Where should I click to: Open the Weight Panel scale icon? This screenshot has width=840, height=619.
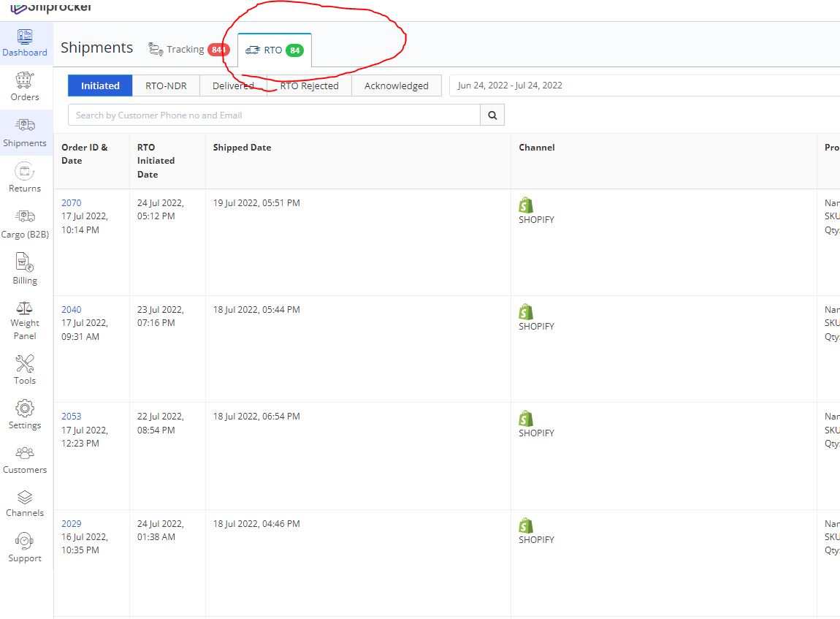(25, 308)
